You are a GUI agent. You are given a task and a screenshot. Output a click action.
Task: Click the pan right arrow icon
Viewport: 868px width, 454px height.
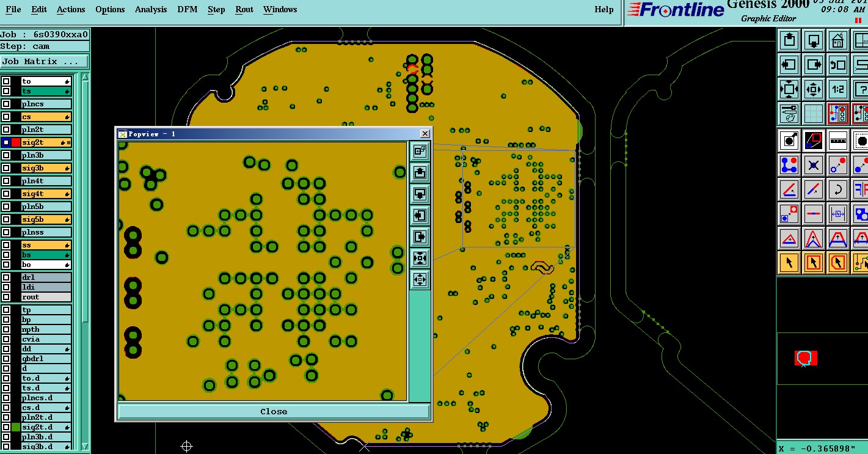[x=813, y=65]
